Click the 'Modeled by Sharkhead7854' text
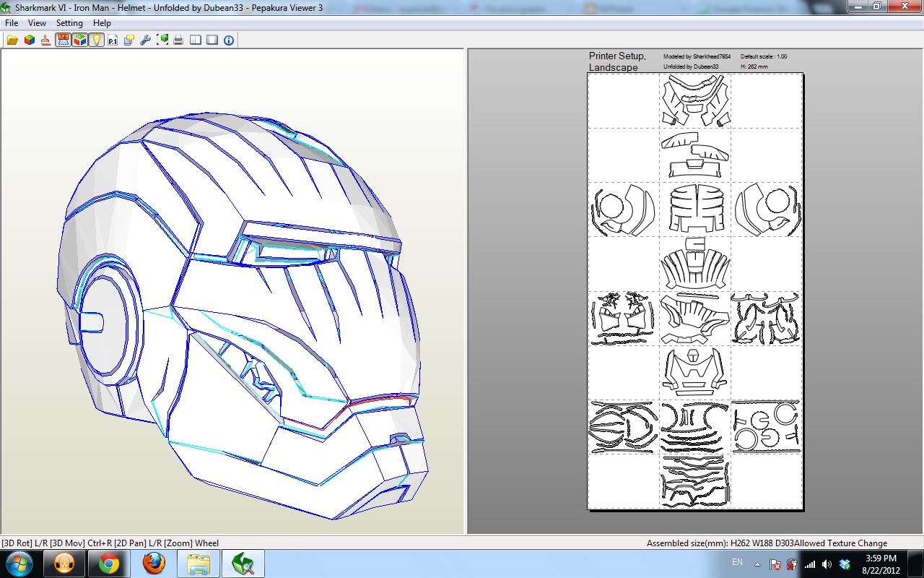The height and width of the screenshot is (578, 924). (x=697, y=56)
